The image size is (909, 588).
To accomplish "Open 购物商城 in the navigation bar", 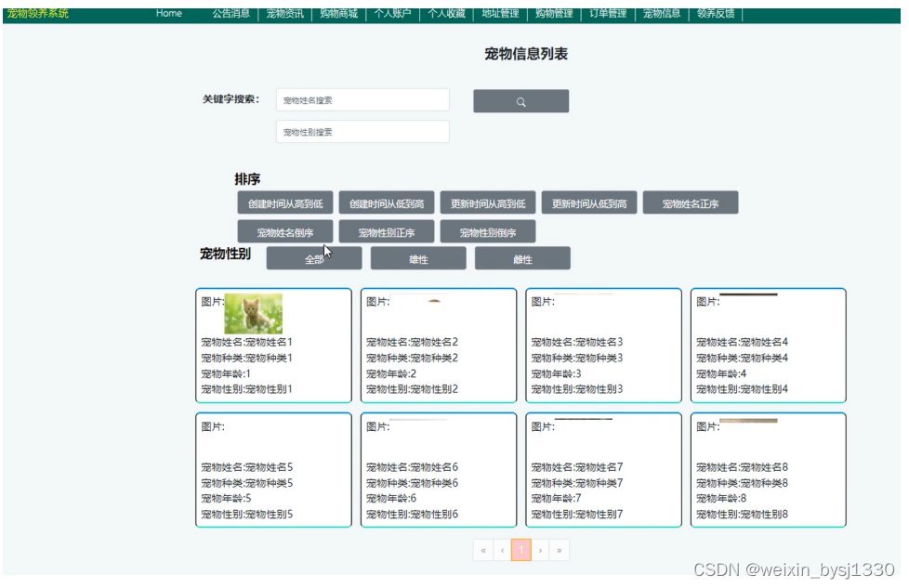I will coord(338,13).
